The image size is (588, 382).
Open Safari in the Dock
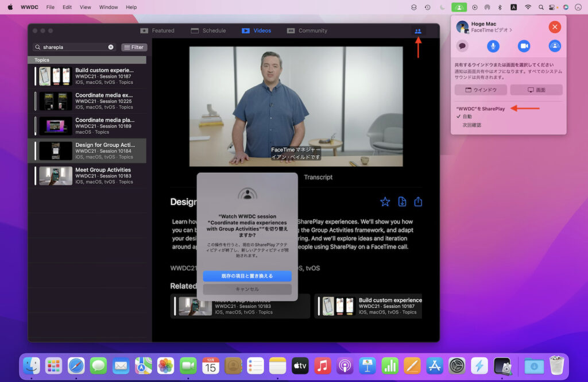coord(76,366)
